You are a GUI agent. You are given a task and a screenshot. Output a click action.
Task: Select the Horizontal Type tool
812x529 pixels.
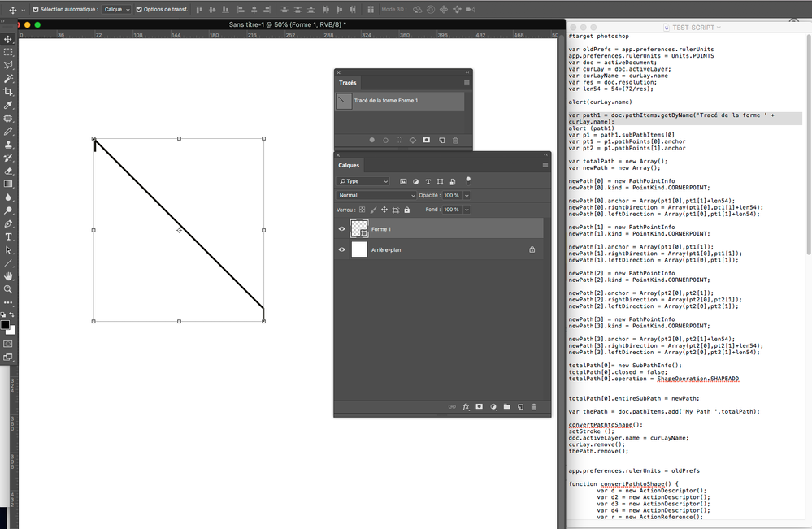pyautogui.click(x=8, y=237)
